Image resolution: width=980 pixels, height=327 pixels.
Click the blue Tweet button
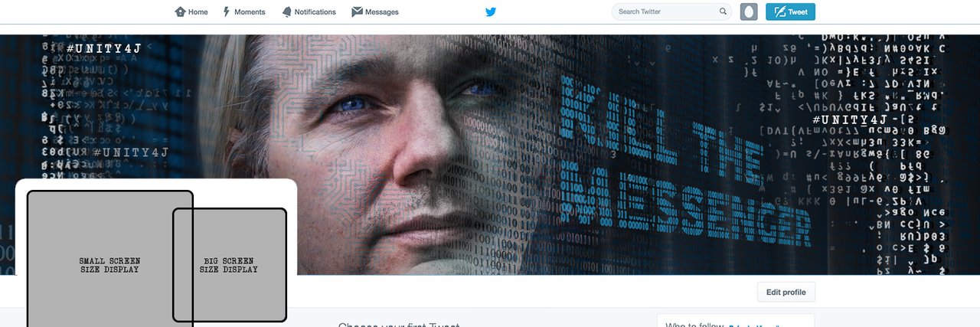(790, 11)
